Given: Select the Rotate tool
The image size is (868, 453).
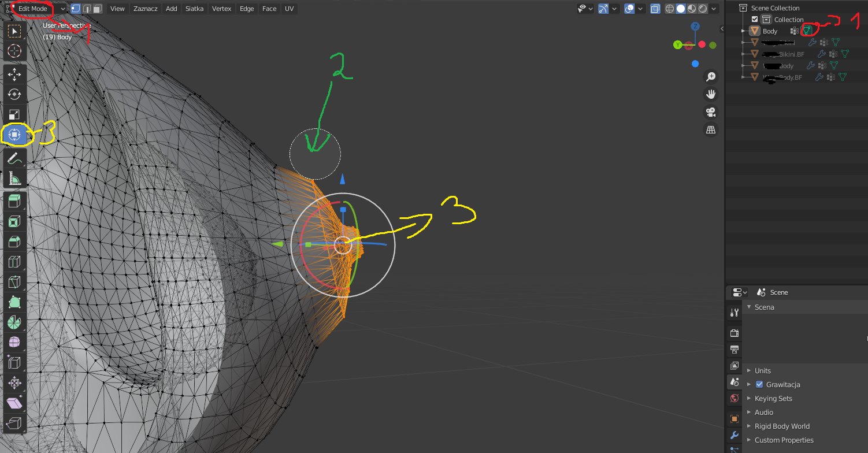Looking at the screenshot, I should click(x=14, y=94).
